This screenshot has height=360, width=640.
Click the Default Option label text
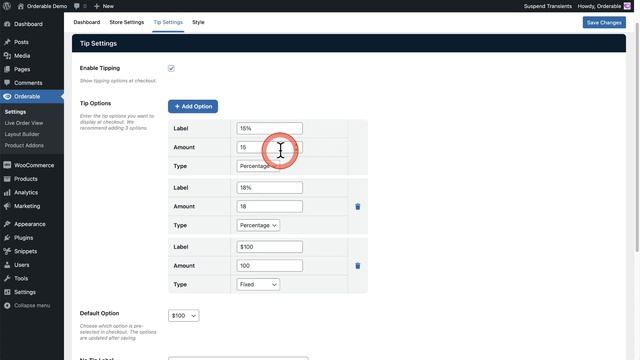coord(99,313)
